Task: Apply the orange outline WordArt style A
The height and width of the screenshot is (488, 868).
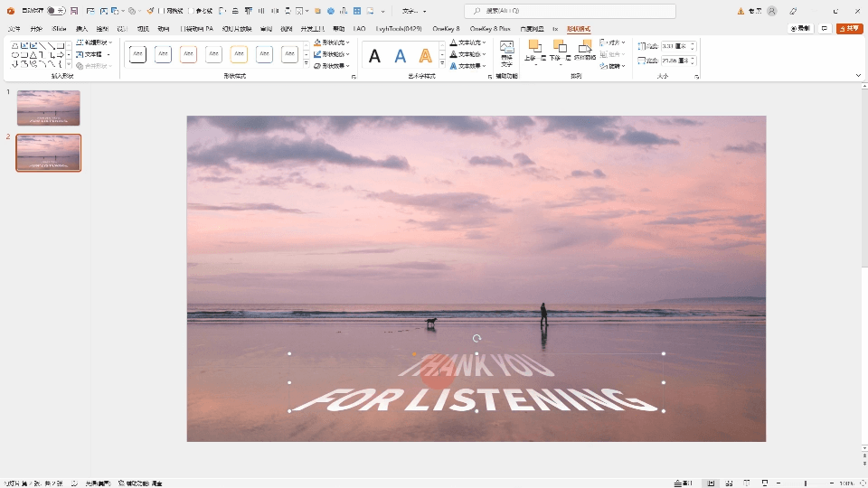Action: tap(425, 55)
